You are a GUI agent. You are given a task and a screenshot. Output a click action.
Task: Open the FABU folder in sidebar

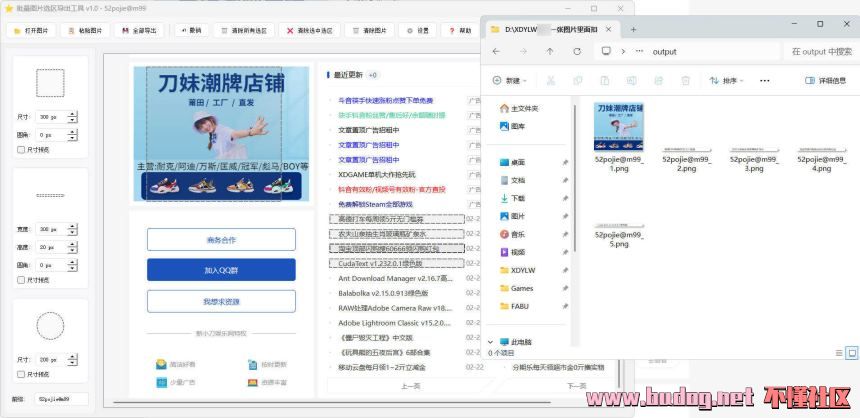click(515, 306)
